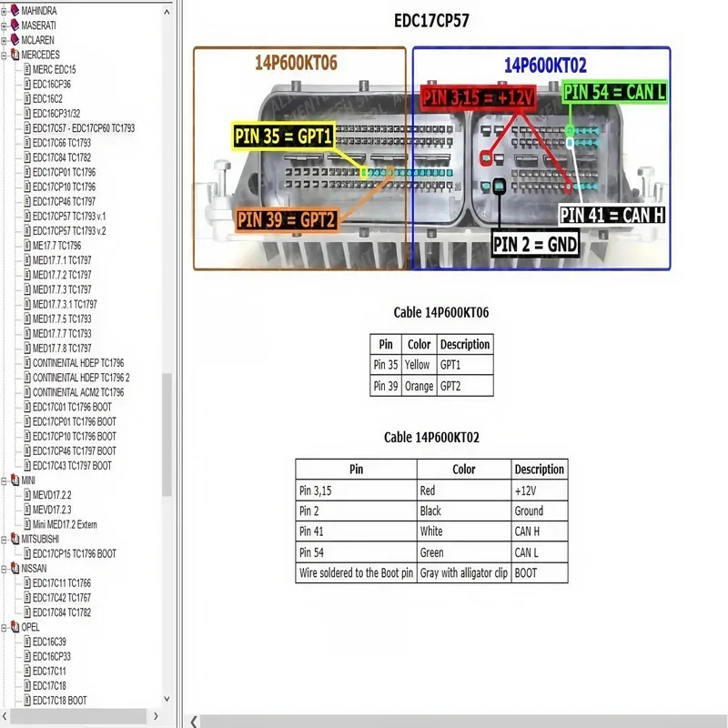Image resolution: width=728 pixels, height=728 pixels.
Task: Select CONTINENTAL HDEP TC1796 2 entry
Action: (x=81, y=378)
